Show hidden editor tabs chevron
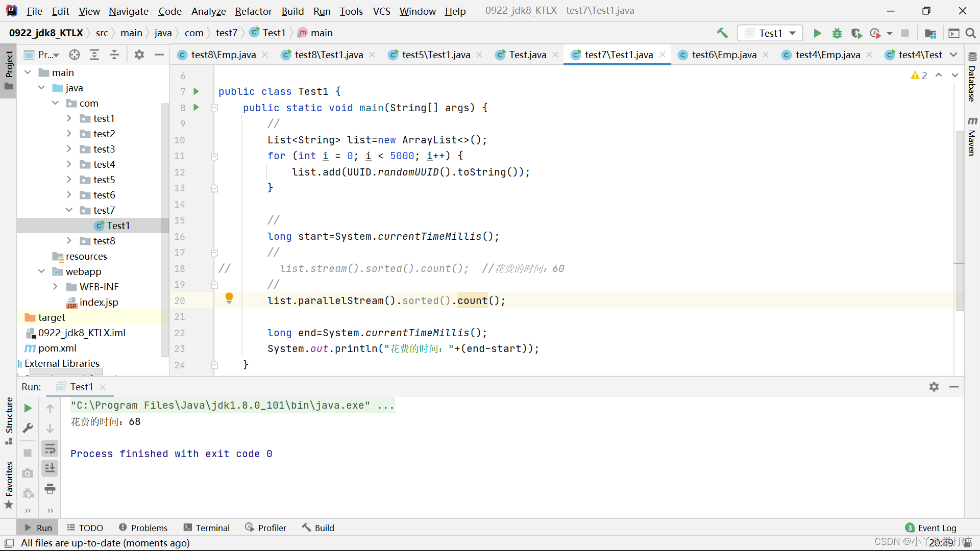 pyautogui.click(x=953, y=55)
